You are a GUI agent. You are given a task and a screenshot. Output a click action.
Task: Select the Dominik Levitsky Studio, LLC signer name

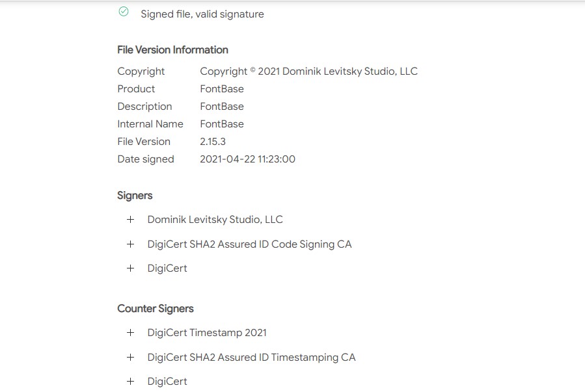tap(215, 220)
